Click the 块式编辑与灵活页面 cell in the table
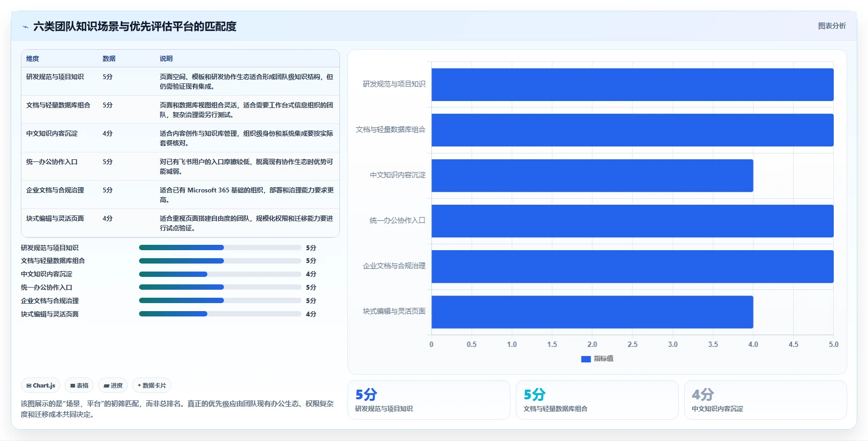The height and width of the screenshot is (441, 868). (x=55, y=219)
